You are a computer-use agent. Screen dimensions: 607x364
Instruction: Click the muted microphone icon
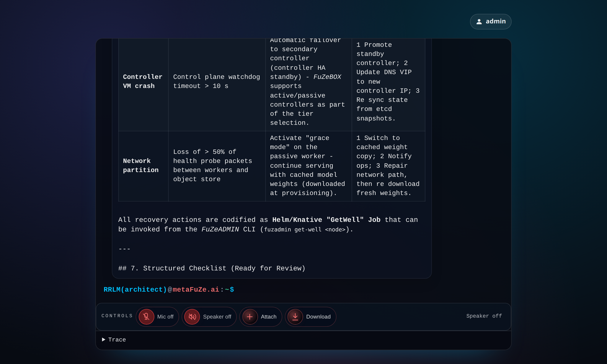146,317
